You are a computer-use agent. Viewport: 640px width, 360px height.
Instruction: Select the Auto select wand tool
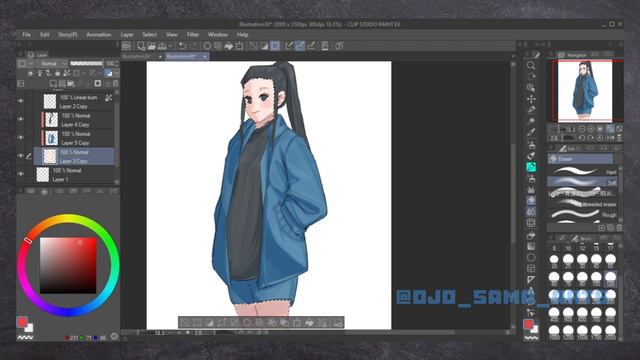[x=531, y=121]
